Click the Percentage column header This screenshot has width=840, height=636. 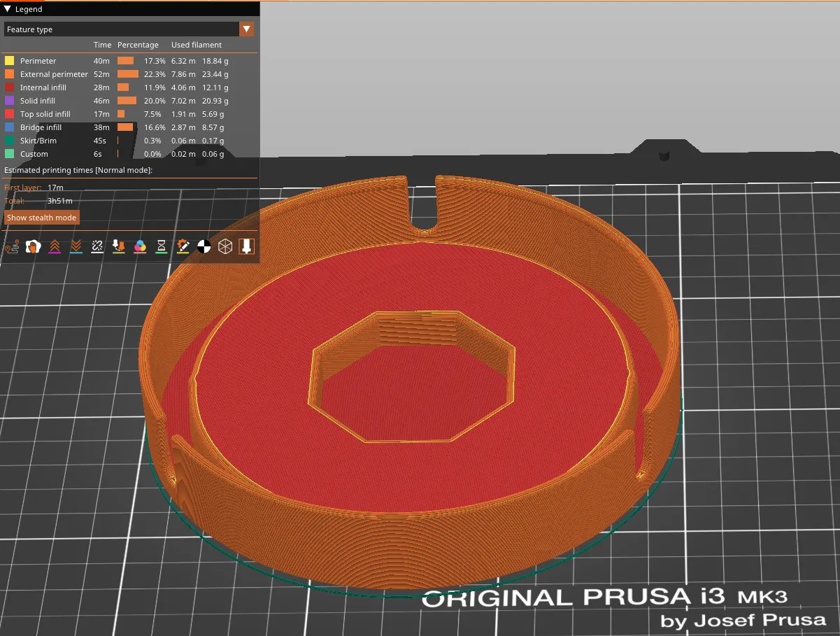[x=138, y=45]
